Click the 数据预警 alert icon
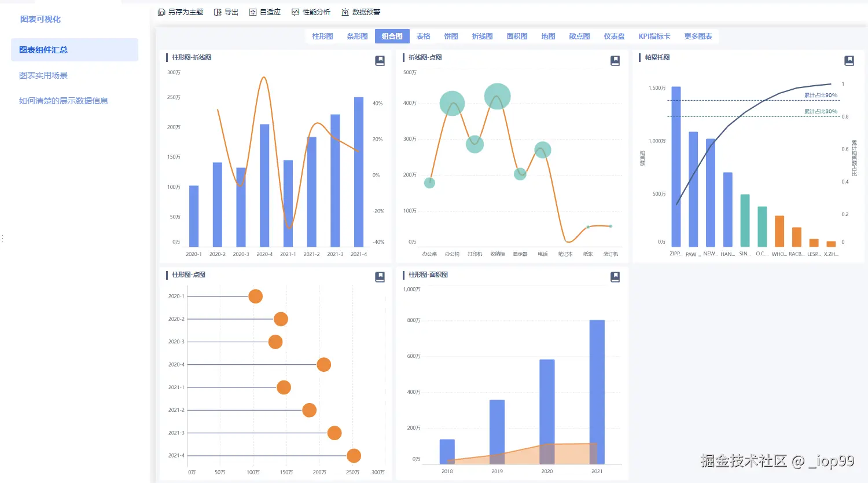The width and height of the screenshot is (868, 483). click(x=345, y=12)
